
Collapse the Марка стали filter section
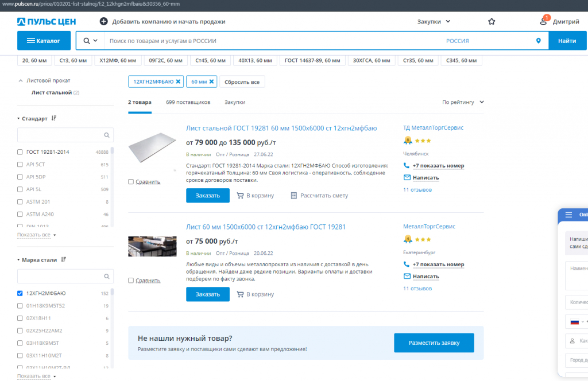pos(18,259)
